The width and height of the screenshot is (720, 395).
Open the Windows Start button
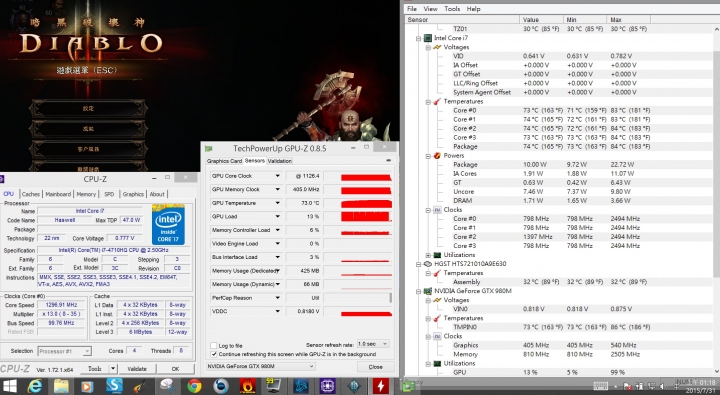pos(10,386)
